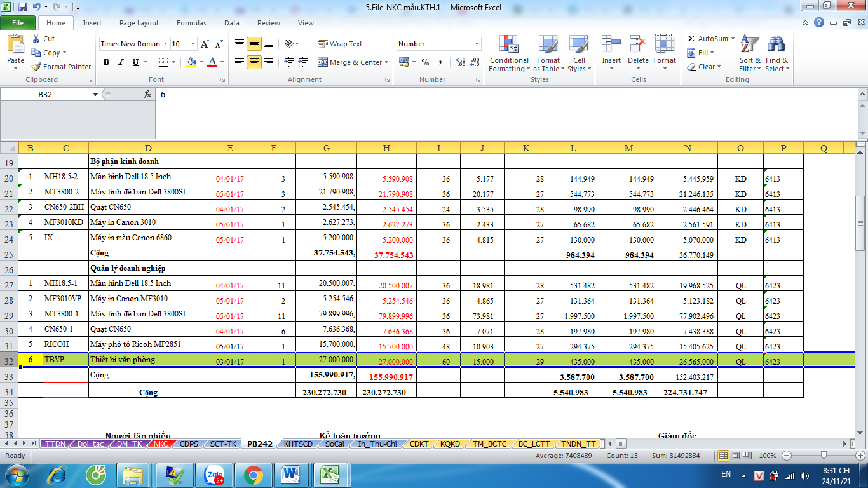Open the AutoSum dropdown arrow
The width and height of the screenshot is (868, 488).
click(733, 39)
